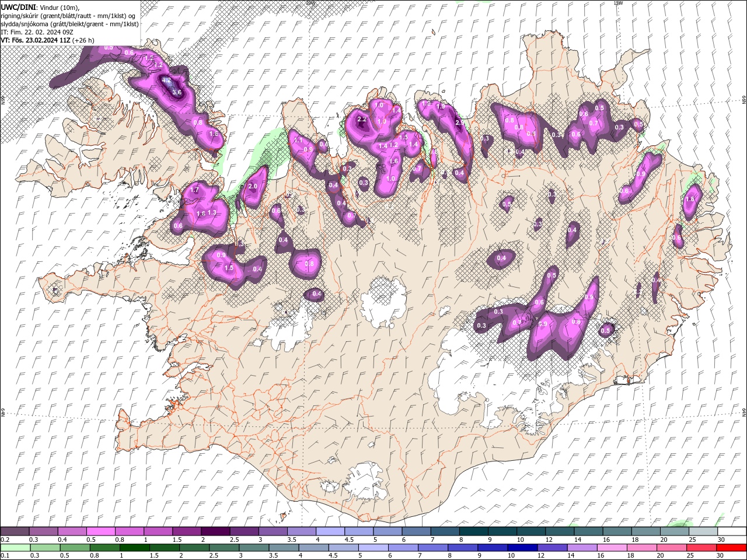The width and height of the screenshot is (747, 560).
Task: Click the dark teal snow legend swatch between 8 and 9
Action: [x=473, y=531]
